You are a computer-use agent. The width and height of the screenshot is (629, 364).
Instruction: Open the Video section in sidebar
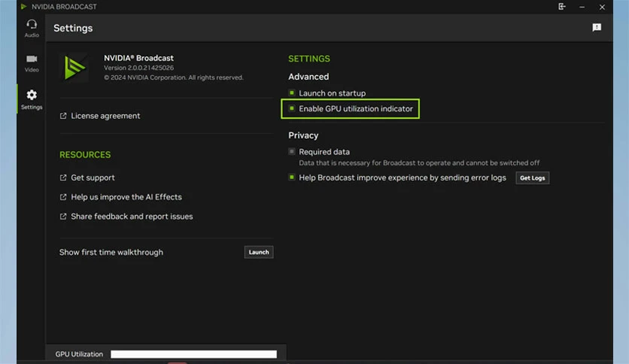(x=32, y=63)
